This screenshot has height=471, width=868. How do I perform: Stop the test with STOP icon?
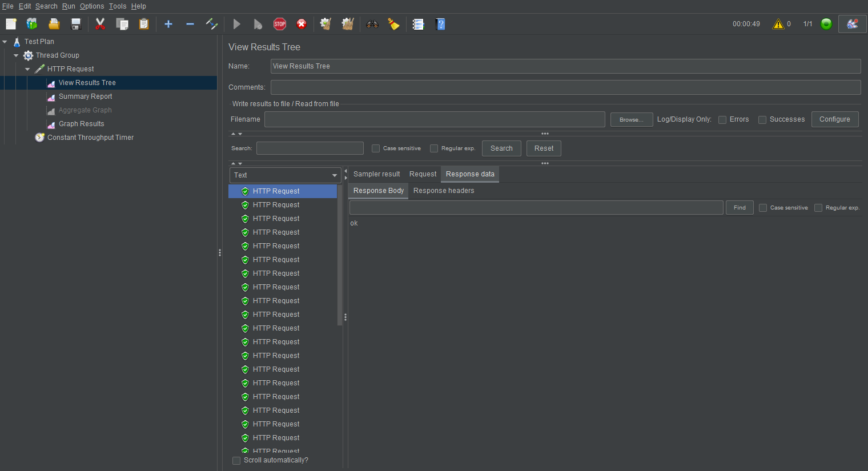coord(280,24)
